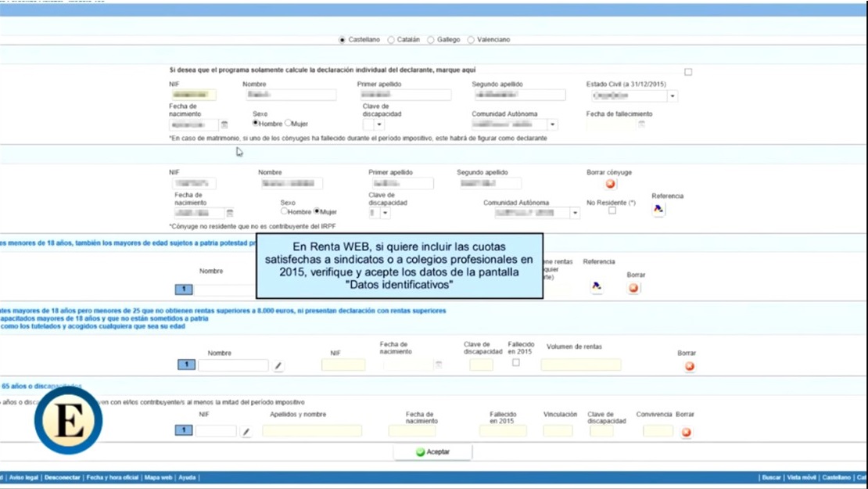Click the ascendant Fecha de nacimiento field
868x489 pixels.
(x=412, y=431)
